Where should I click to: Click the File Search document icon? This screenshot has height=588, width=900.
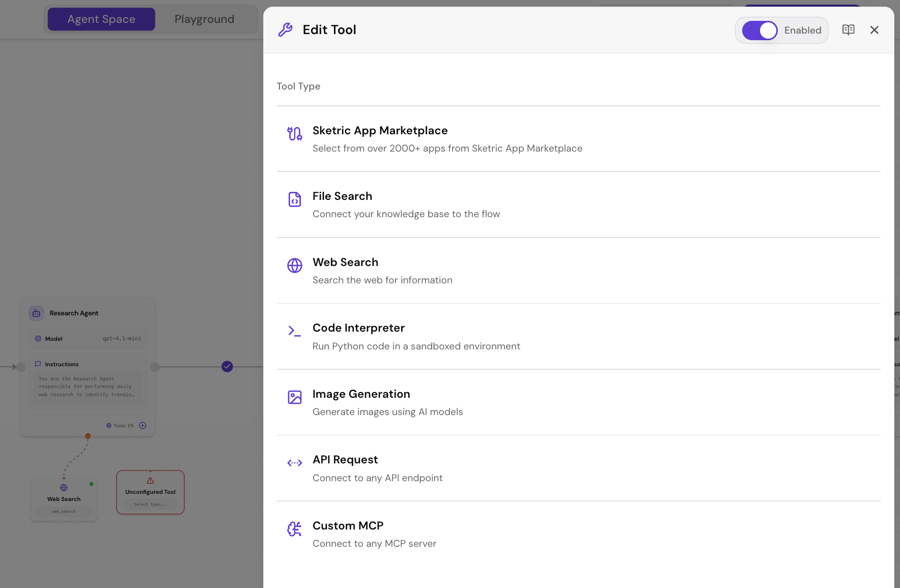point(294,199)
